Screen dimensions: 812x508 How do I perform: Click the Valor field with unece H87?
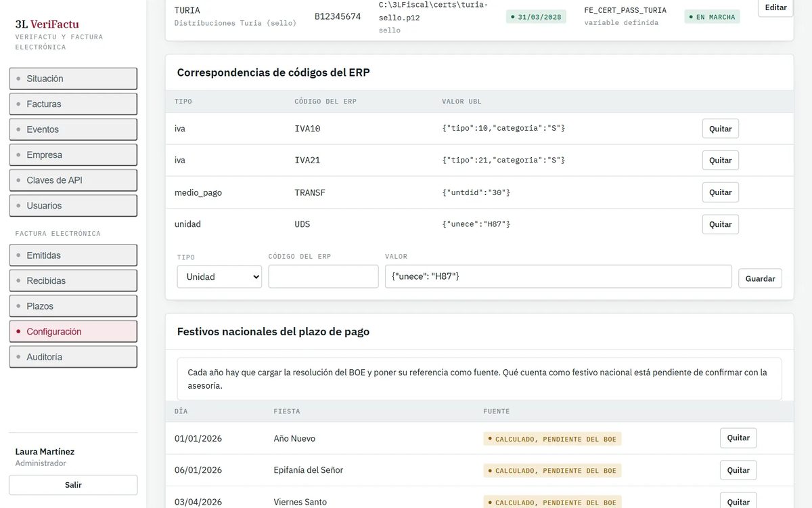pos(558,276)
